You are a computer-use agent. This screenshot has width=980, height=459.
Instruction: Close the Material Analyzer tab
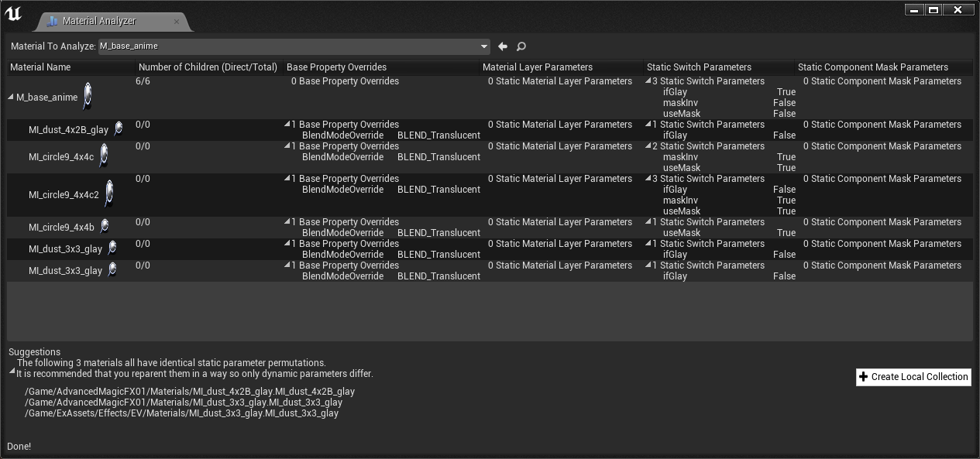click(176, 22)
